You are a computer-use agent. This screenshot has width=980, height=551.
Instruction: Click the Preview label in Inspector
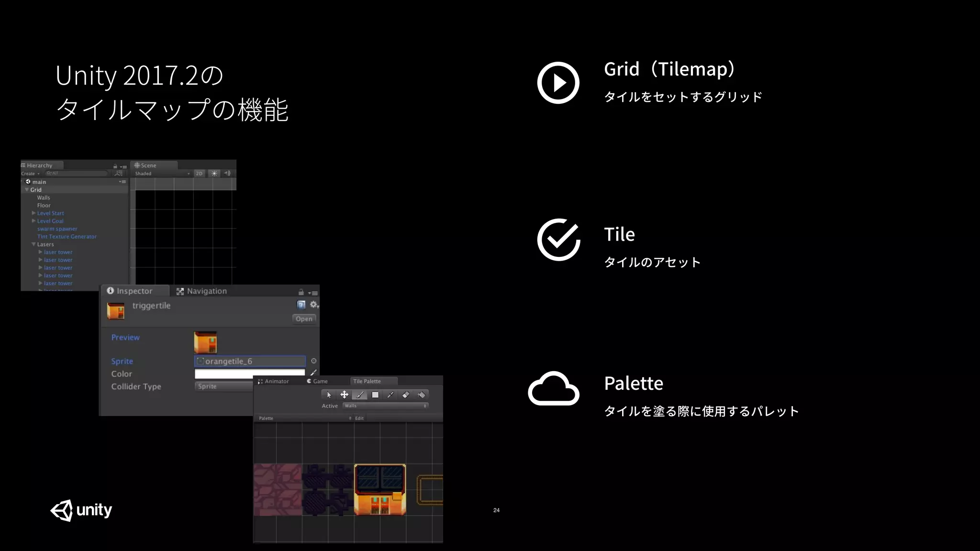(125, 337)
